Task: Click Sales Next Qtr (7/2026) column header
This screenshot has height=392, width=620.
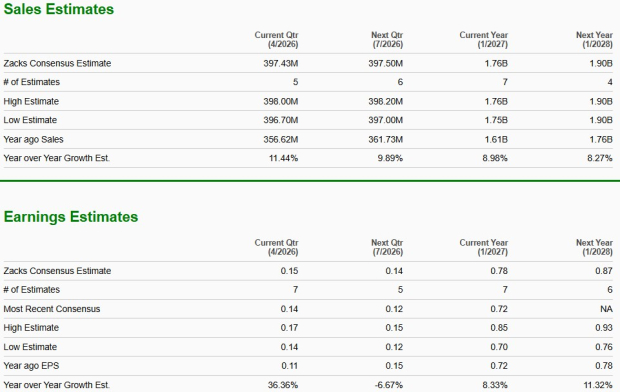Action: click(387, 40)
